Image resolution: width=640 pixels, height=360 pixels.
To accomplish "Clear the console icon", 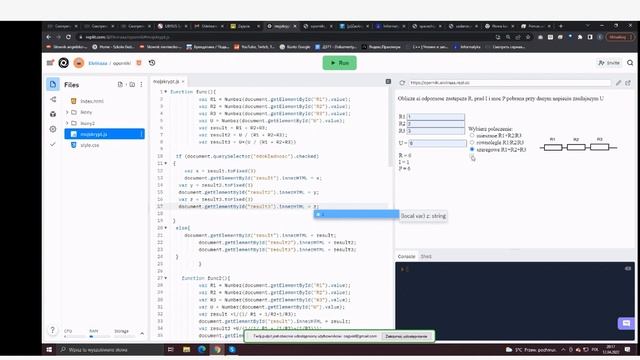I will point(627,268).
